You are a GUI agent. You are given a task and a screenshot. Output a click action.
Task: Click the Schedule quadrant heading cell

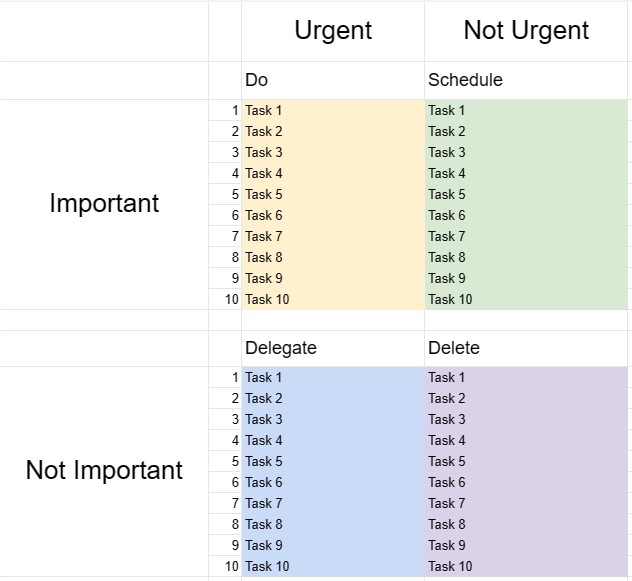coord(465,80)
